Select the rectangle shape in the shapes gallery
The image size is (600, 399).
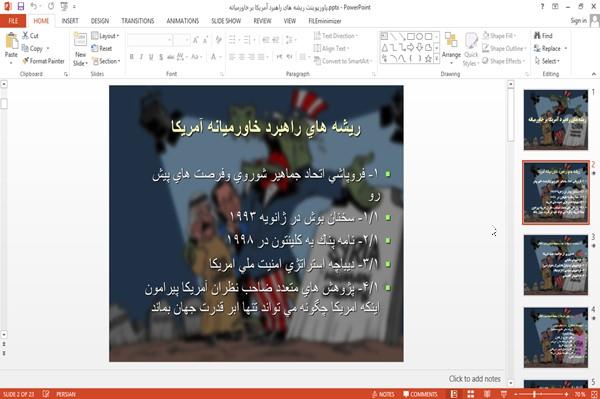pyautogui.click(x=411, y=36)
